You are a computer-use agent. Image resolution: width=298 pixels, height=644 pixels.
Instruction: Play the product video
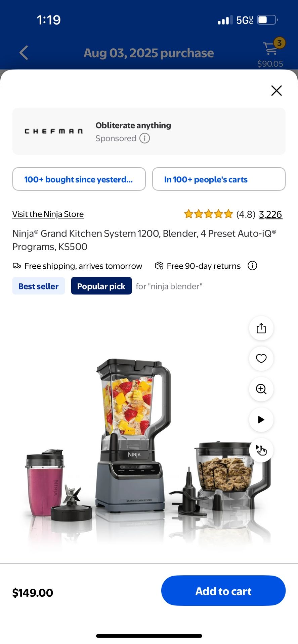pos(261,420)
